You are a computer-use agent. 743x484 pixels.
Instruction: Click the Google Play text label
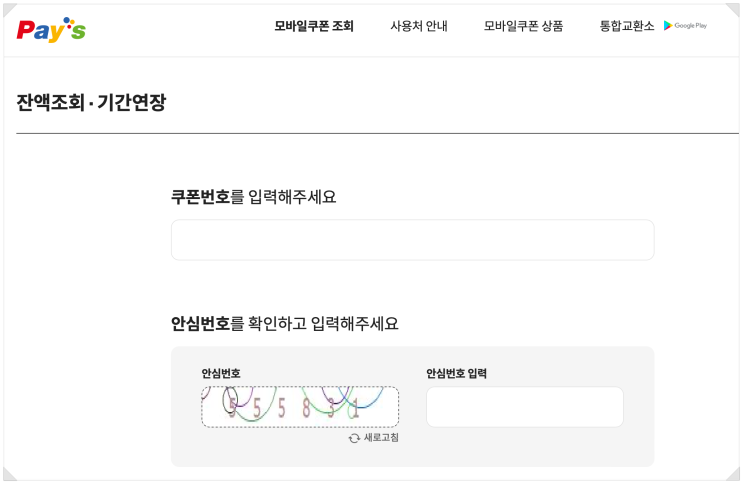point(691,26)
